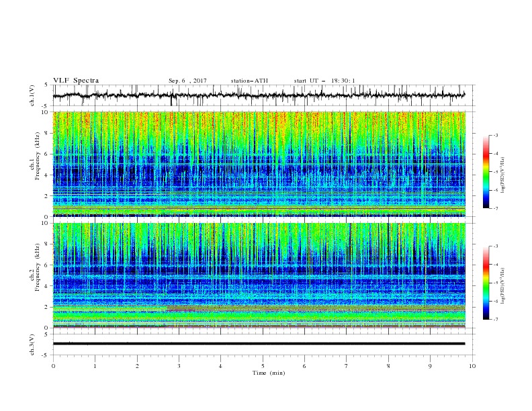Image resolution: width=532 pixels, height=411 pixels.
Task: Click the time axis tick label "7"
Action: point(347,366)
